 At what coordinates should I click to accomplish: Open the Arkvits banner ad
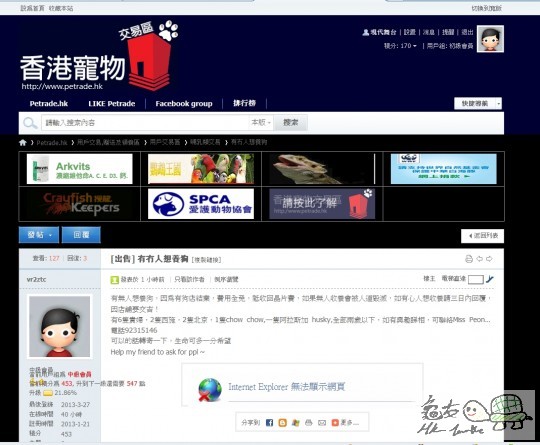(x=80, y=169)
